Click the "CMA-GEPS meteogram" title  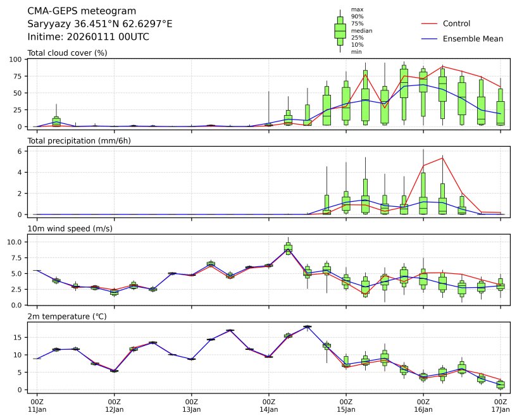pyautogui.click(x=82, y=11)
